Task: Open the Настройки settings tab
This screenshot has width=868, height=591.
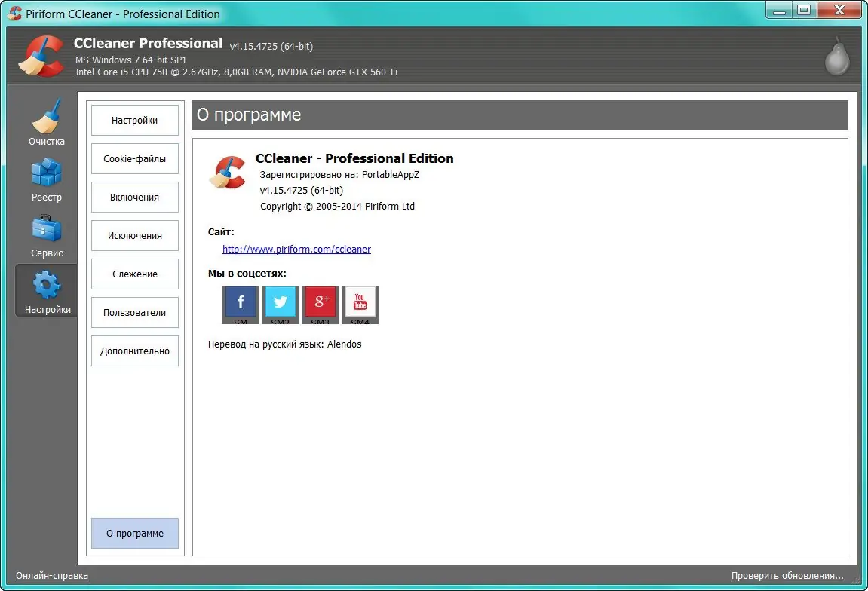Action: pyautogui.click(x=134, y=120)
